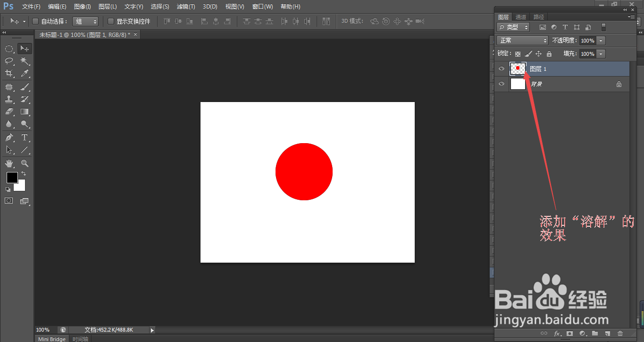This screenshot has height=342, width=644.
Task: Enable the 自动选择 checkbox
Action: (x=35, y=21)
